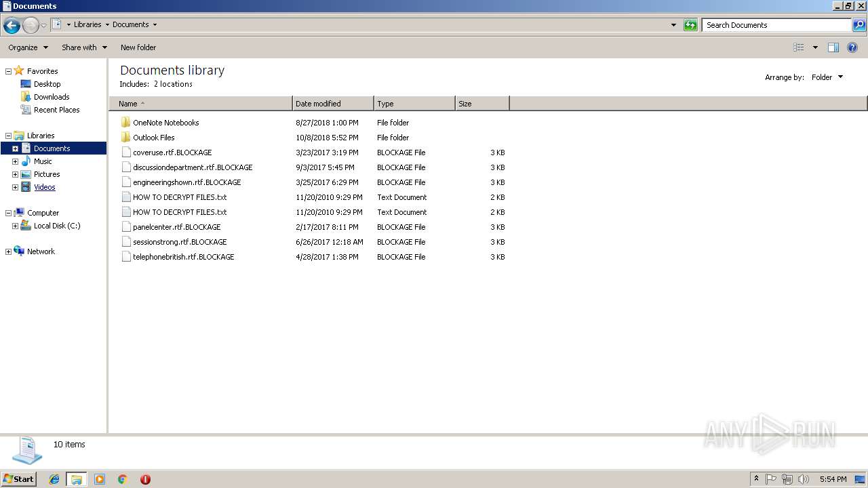Screen dimensions: 868x488
Task: Select engineeringshown.rtf.BLOCKAGE file name
Action: pos(187,182)
